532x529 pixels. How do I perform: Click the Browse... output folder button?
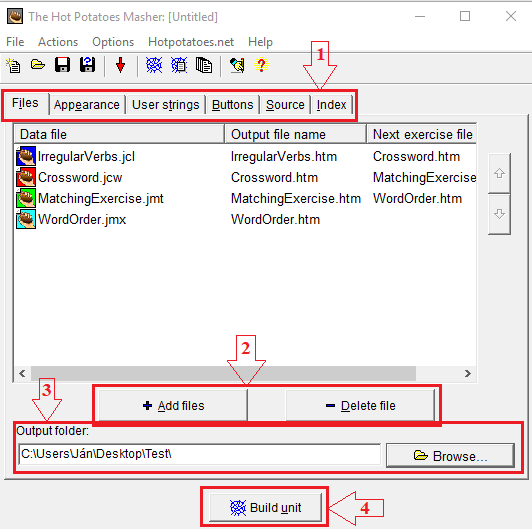tap(450, 456)
